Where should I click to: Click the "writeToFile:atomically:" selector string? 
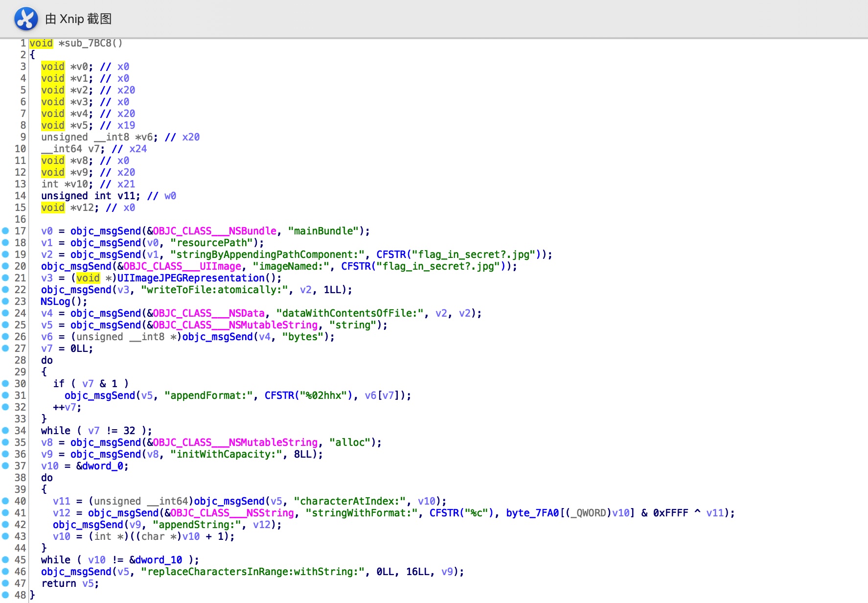click(x=215, y=290)
